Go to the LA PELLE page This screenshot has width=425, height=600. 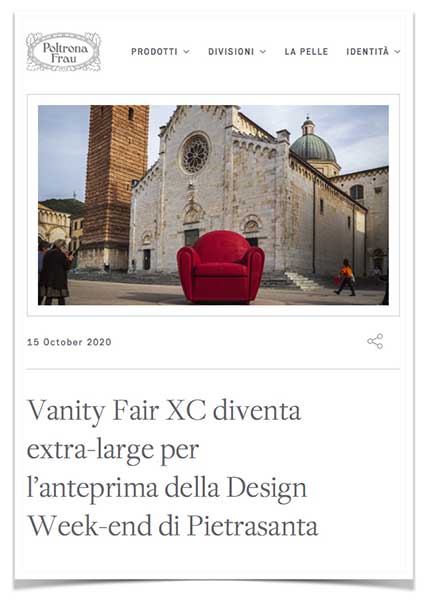(306, 52)
